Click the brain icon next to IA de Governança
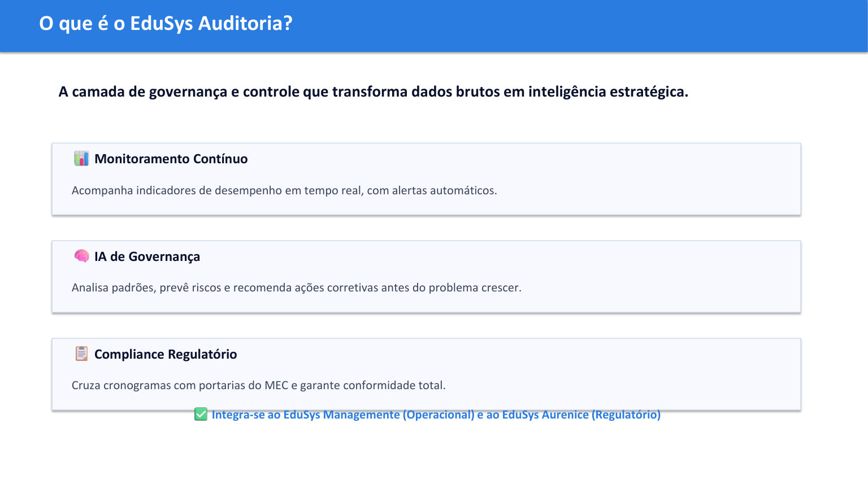The width and height of the screenshot is (868, 488). pos(81,256)
